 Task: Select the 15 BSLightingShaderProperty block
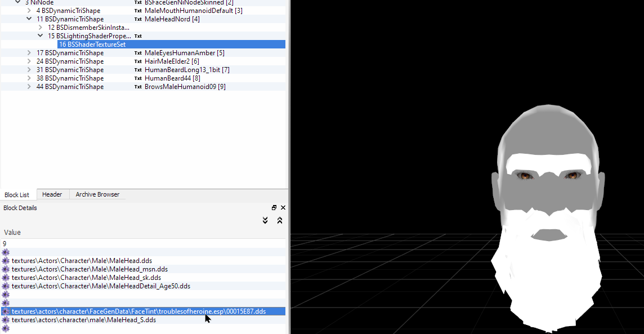[x=89, y=36]
